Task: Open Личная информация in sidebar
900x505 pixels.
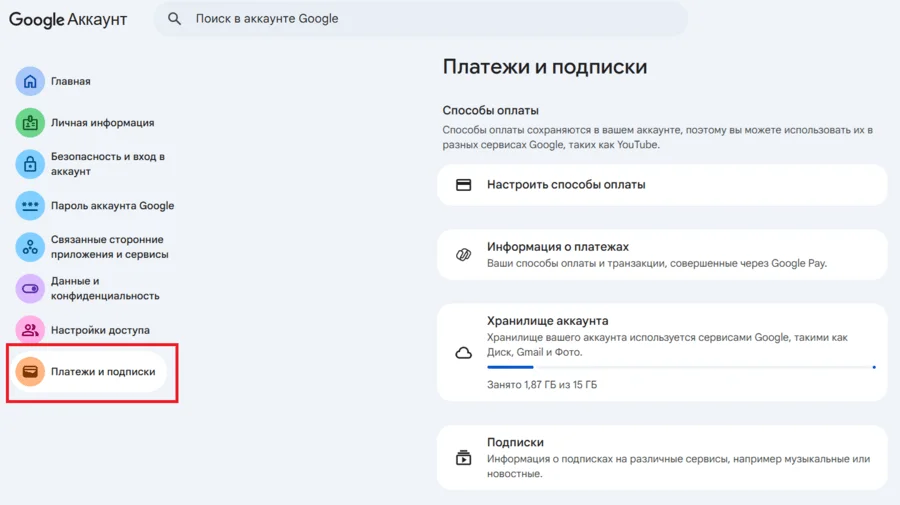Action: pos(103,122)
